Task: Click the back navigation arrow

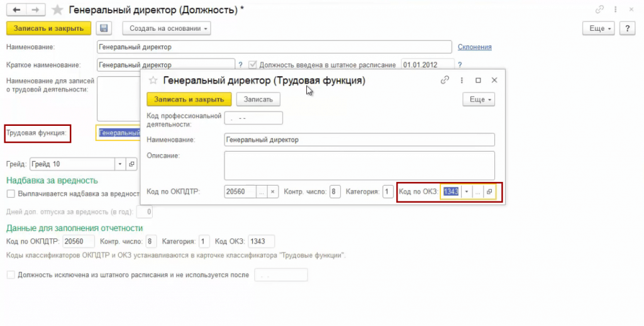Action: 15,10
